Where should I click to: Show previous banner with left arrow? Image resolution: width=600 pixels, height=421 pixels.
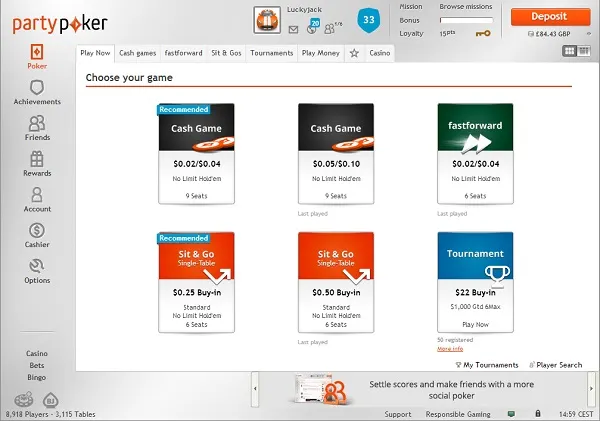pos(255,389)
